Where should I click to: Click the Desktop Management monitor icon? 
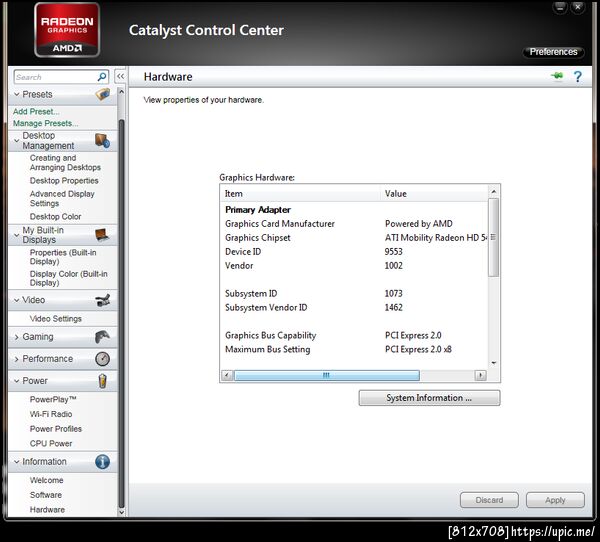pyautogui.click(x=103, y=140)
